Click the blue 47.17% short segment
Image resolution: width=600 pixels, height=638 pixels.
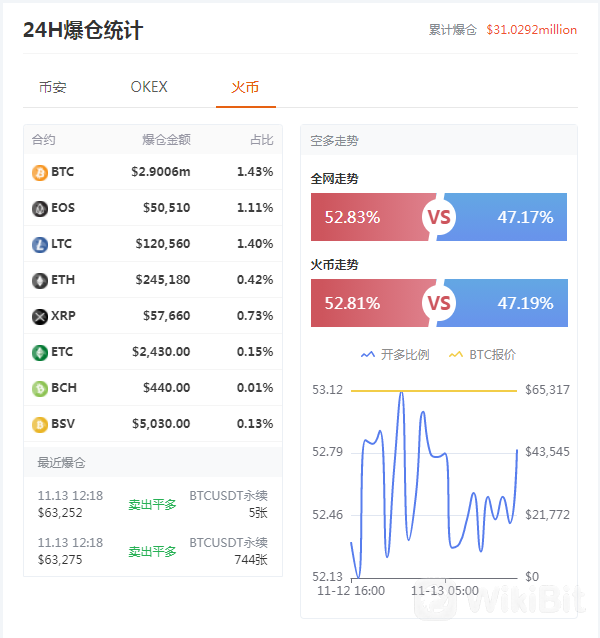pos(508,217)
